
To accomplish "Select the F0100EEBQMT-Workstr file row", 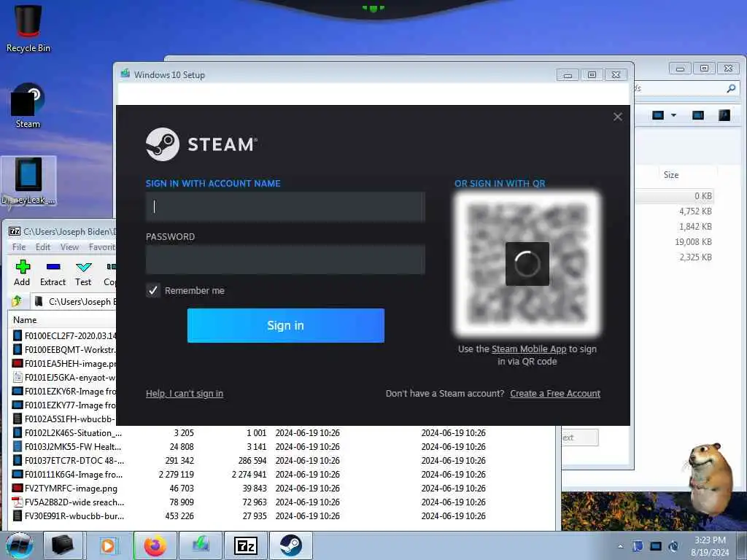I will (x=64, y=349).
